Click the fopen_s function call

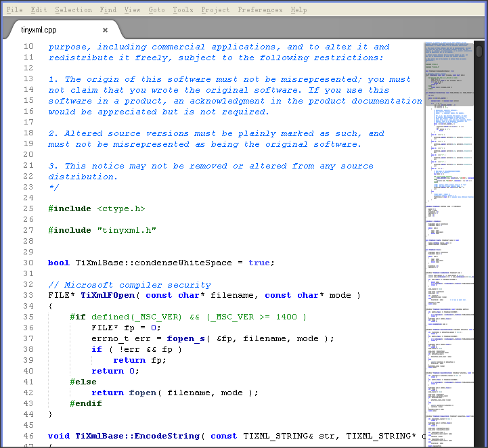point(186,339)
